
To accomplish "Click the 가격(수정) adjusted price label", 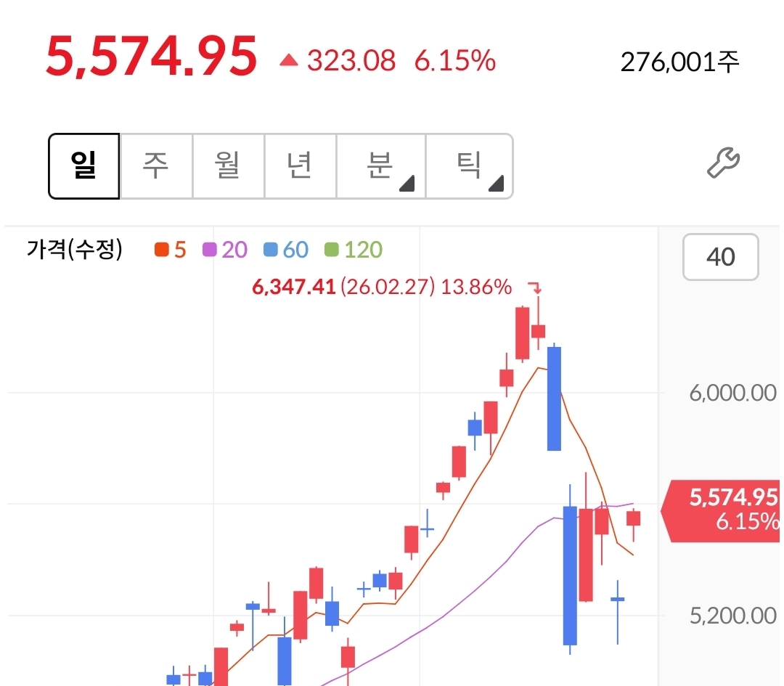I will pos(75,250).
